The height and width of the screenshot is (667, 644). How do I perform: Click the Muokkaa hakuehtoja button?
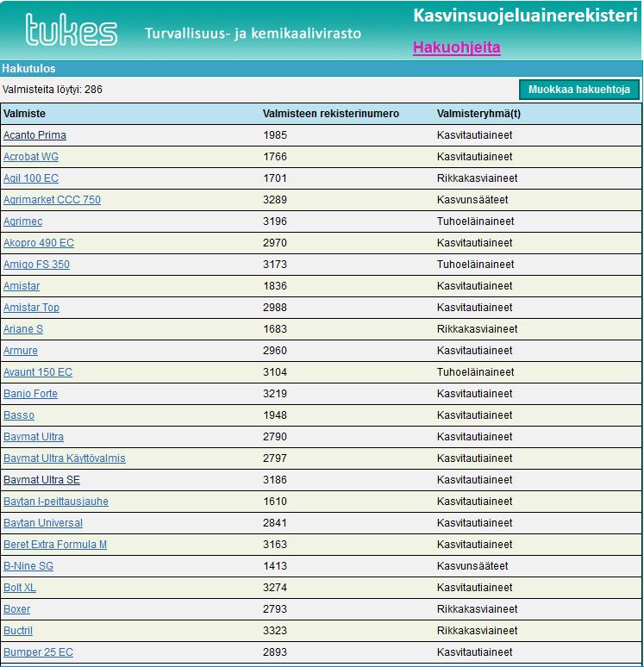pyautogui.click(x=578, y=90)
